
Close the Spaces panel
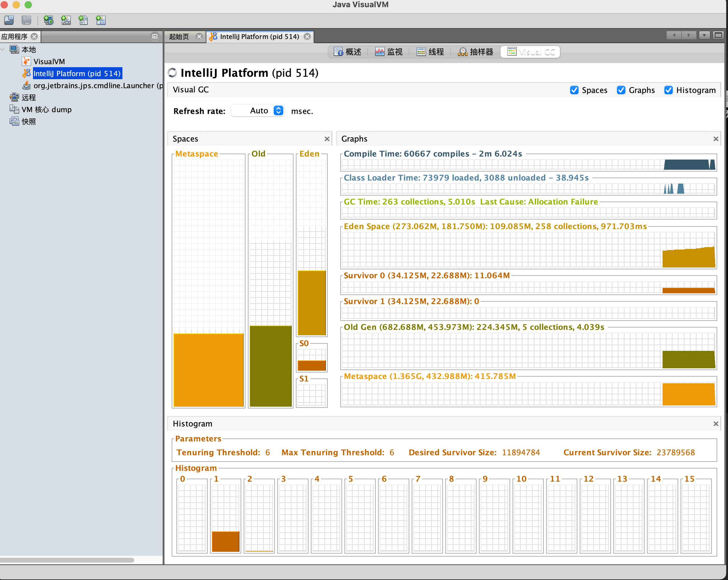[327, 139]
